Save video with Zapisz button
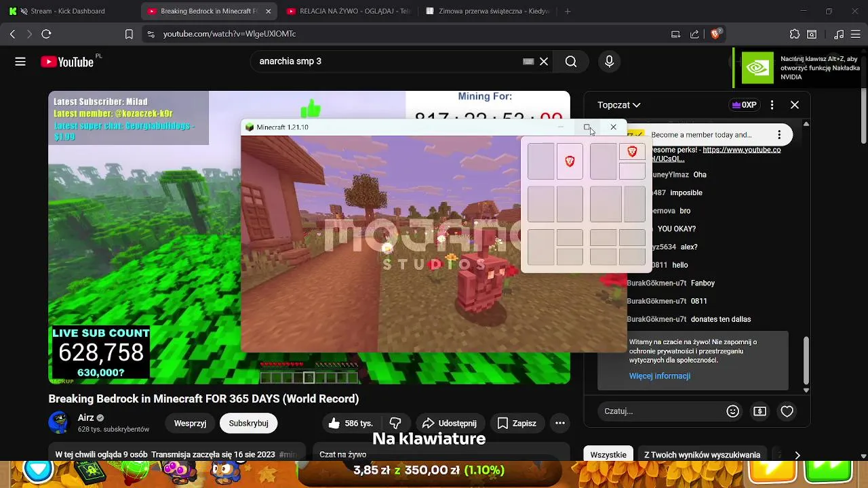The image size is (868, 488). pyautogui.click(x=517, y=423)
